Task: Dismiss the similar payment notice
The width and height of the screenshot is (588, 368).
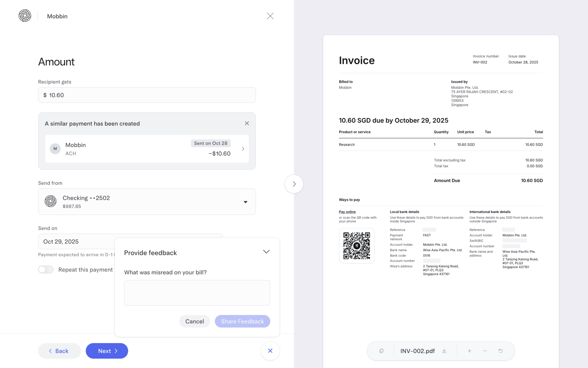Action: [247, 123]
